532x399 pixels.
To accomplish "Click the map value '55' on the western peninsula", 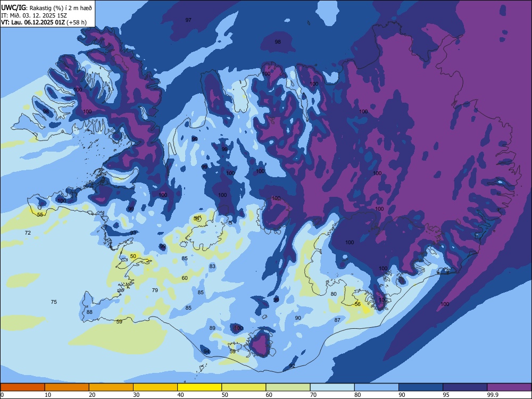I will coord(40,215).
